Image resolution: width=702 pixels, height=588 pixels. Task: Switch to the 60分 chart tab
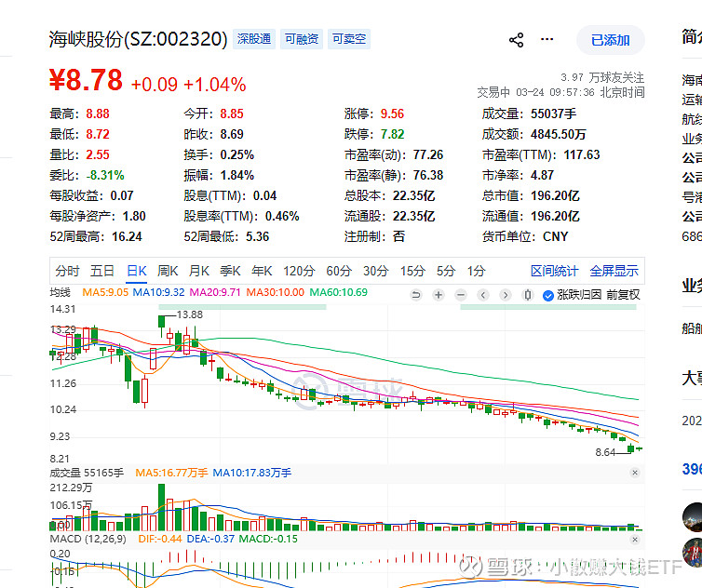(x=339, y=271)
